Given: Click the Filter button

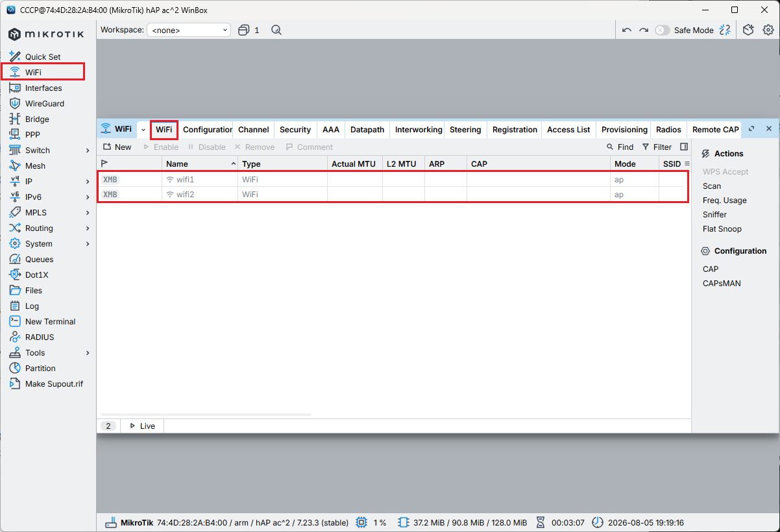Looking at the screenshot, I should (x=657, y=147).
